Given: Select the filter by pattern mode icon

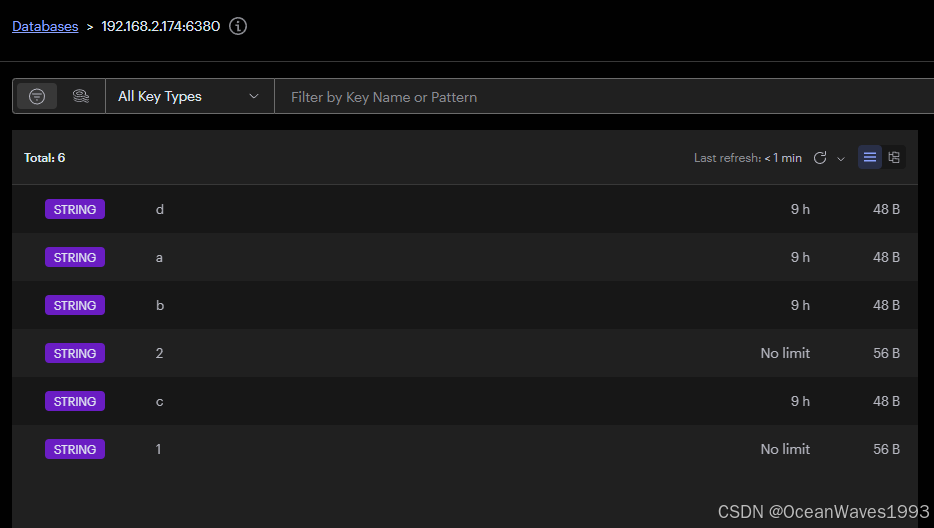Looking at the screenshot, I should [x=37, y=96].
